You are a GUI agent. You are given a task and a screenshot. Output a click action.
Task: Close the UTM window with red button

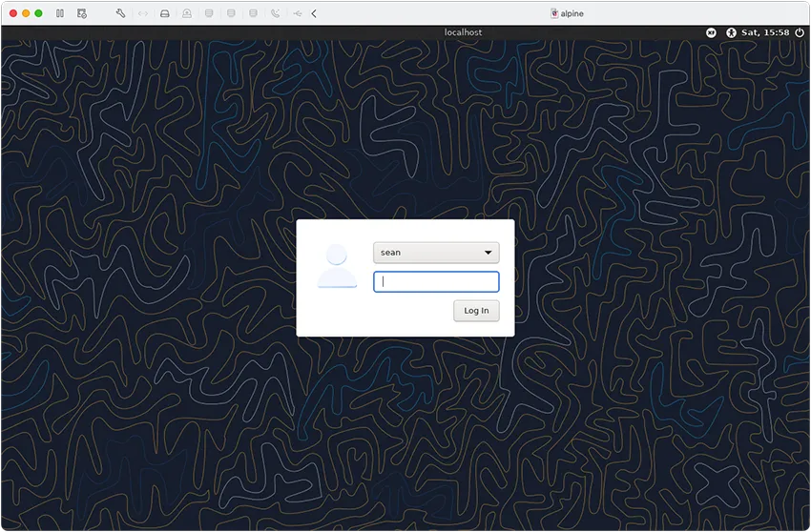click(x=13, y=13)
